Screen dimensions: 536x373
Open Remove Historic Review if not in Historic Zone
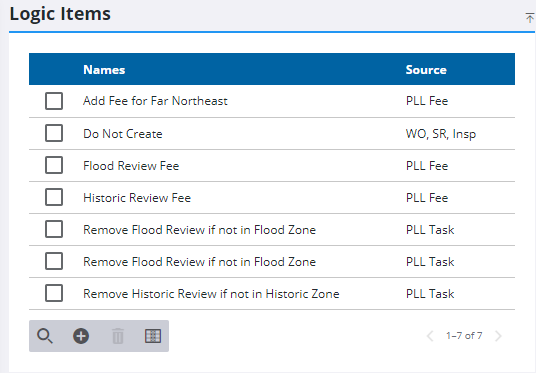[x=211, y=294]
